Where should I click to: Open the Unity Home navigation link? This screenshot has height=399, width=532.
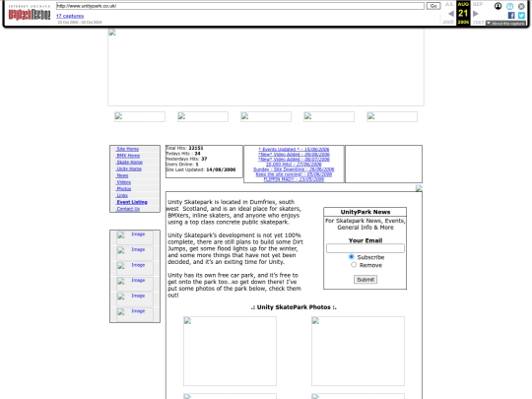pos(129,169)
